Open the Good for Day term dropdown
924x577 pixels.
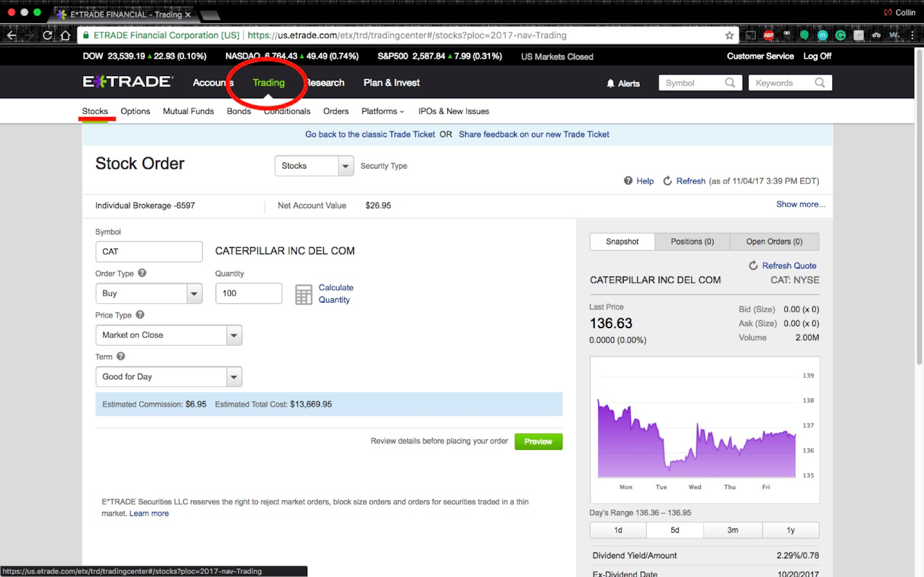tap(169, 377)
